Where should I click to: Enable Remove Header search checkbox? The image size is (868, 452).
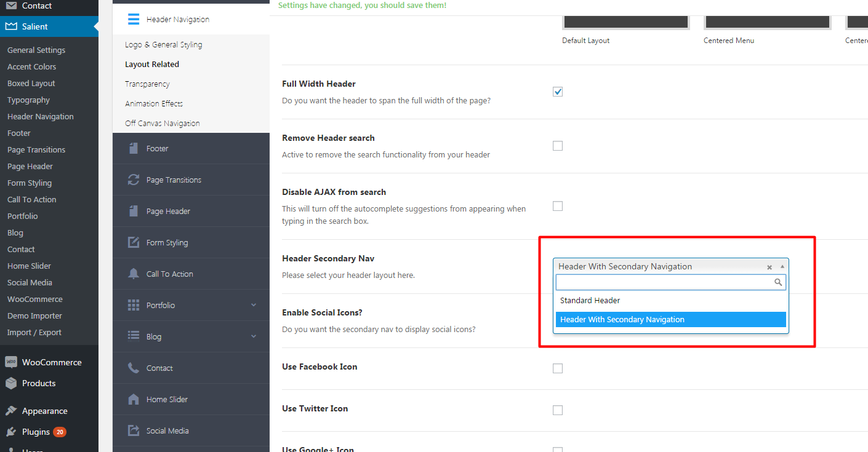tap(558, 146)
